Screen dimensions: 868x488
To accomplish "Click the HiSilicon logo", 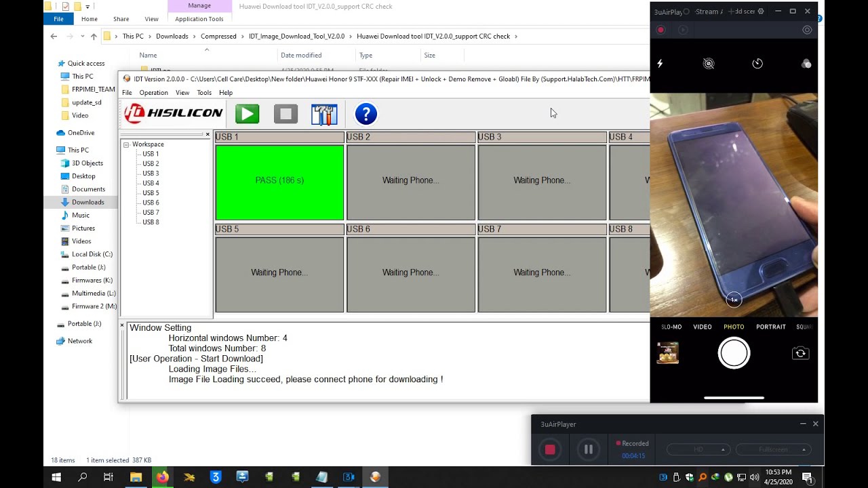I will 174,113.
